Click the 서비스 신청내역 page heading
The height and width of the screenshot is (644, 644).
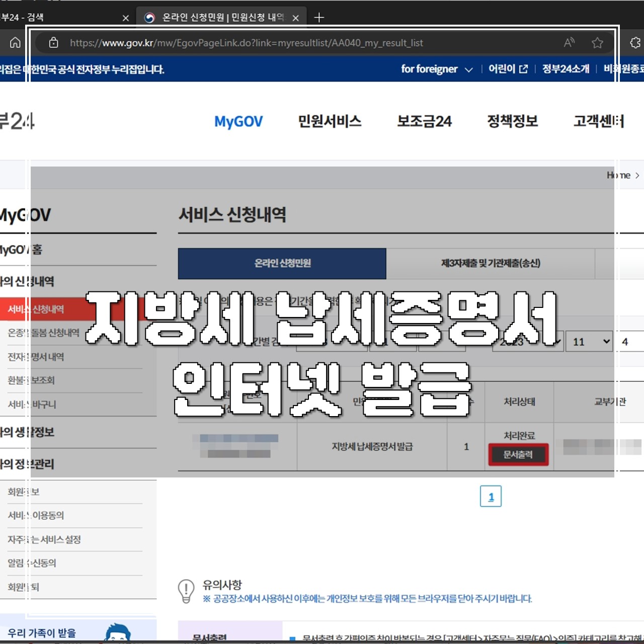(232, 215)
